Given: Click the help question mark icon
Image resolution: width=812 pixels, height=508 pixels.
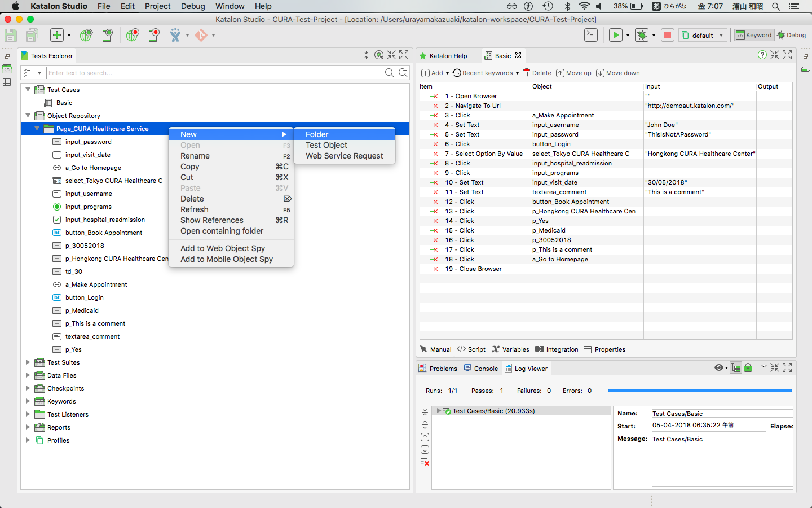Looking at the screenshot, I should click(762, 55).
